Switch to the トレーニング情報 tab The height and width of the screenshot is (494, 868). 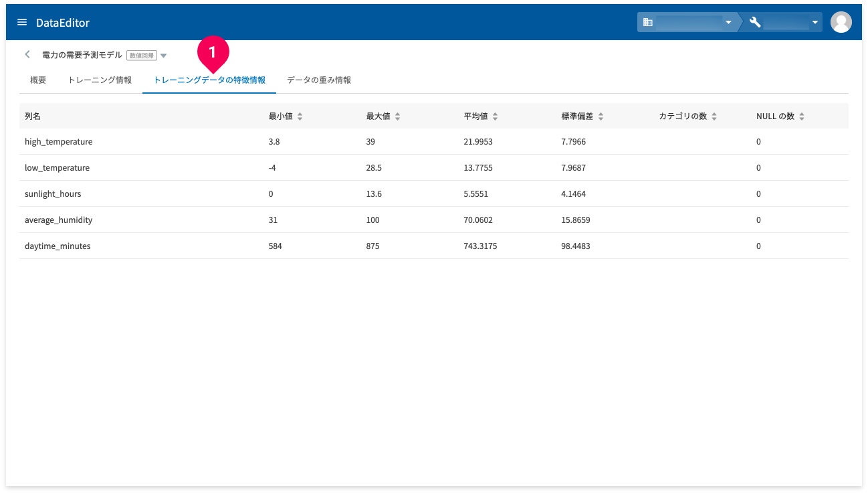tap(100, 80)
